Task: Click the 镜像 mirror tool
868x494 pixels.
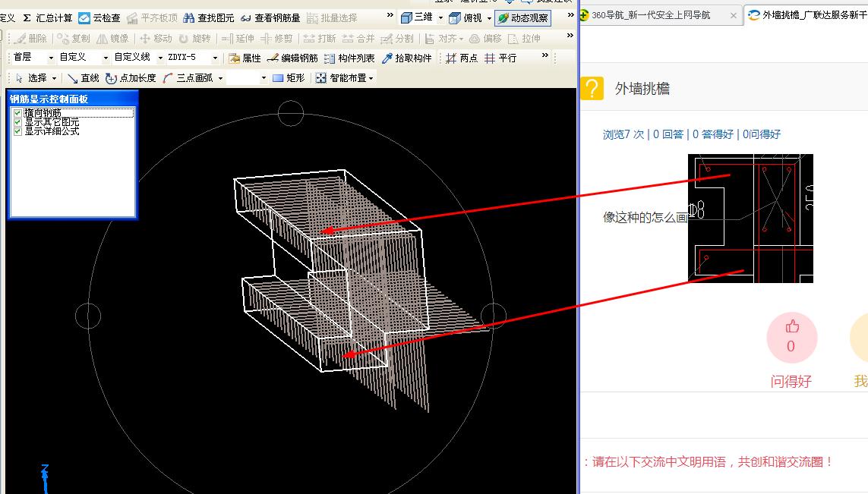Action: point(112,38)
